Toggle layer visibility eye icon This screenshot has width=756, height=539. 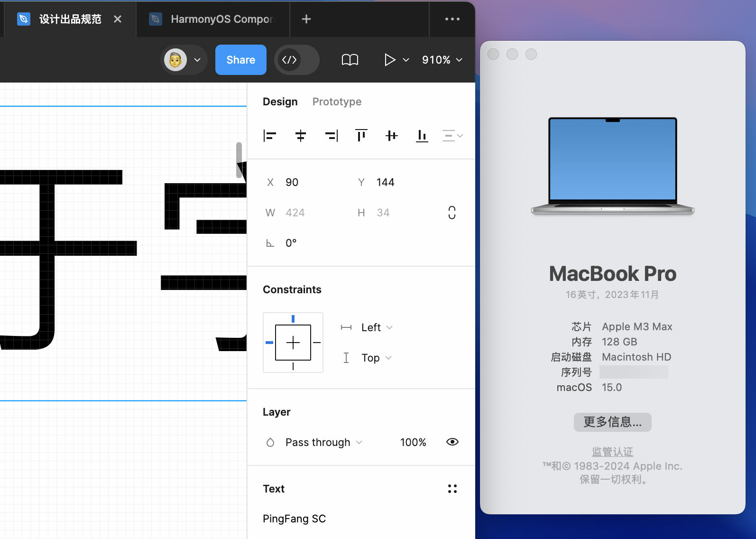(x=452, y=442)
